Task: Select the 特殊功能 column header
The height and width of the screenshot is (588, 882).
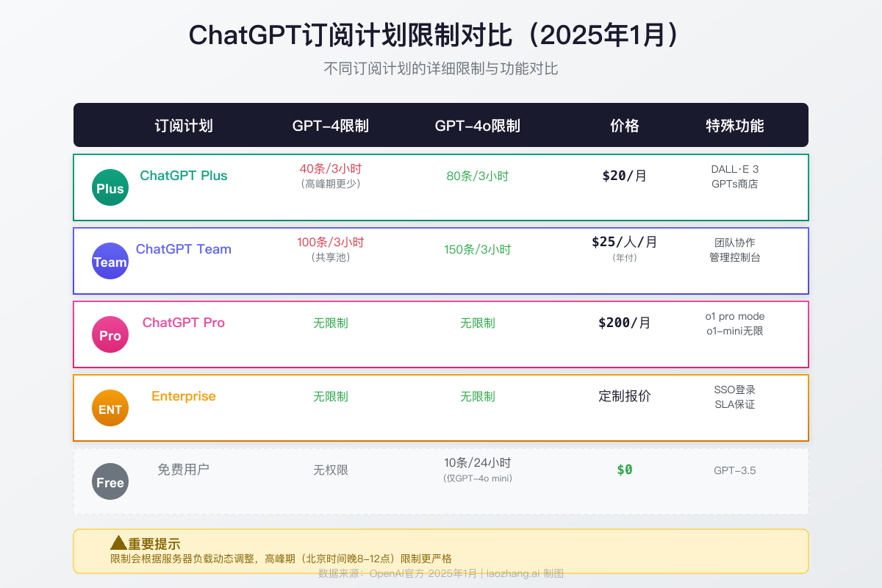Action: [735, 126]
